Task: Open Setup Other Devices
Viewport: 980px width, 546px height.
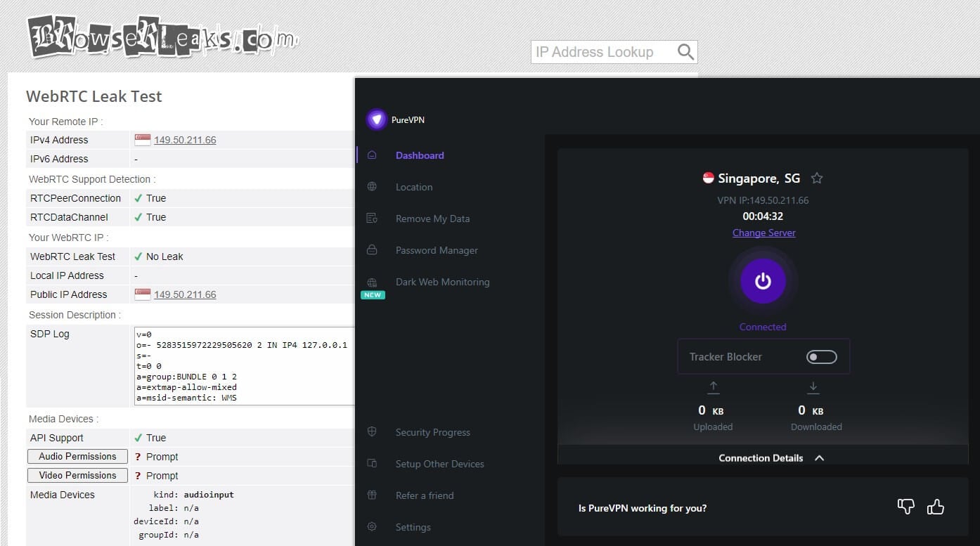Action: pos(439,464)
